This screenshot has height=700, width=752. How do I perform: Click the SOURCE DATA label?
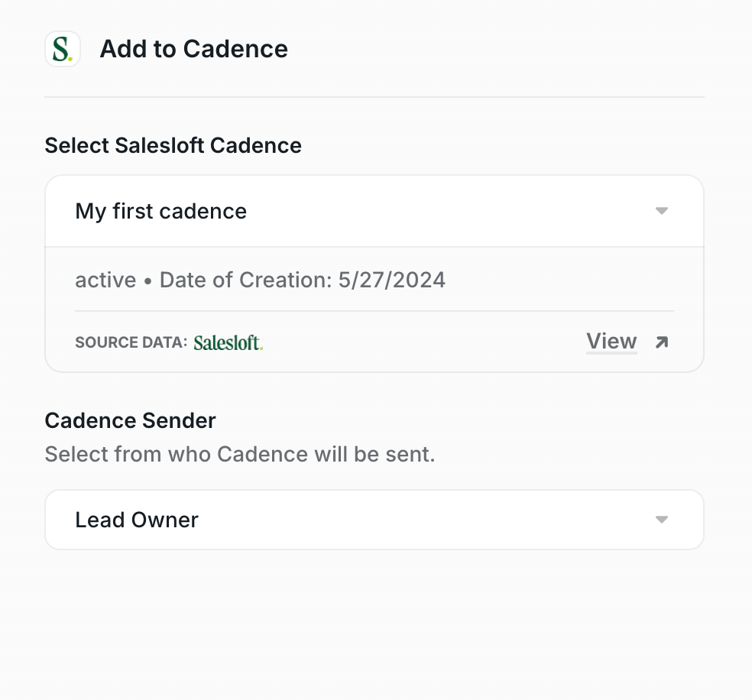click(x=131, y=342)
